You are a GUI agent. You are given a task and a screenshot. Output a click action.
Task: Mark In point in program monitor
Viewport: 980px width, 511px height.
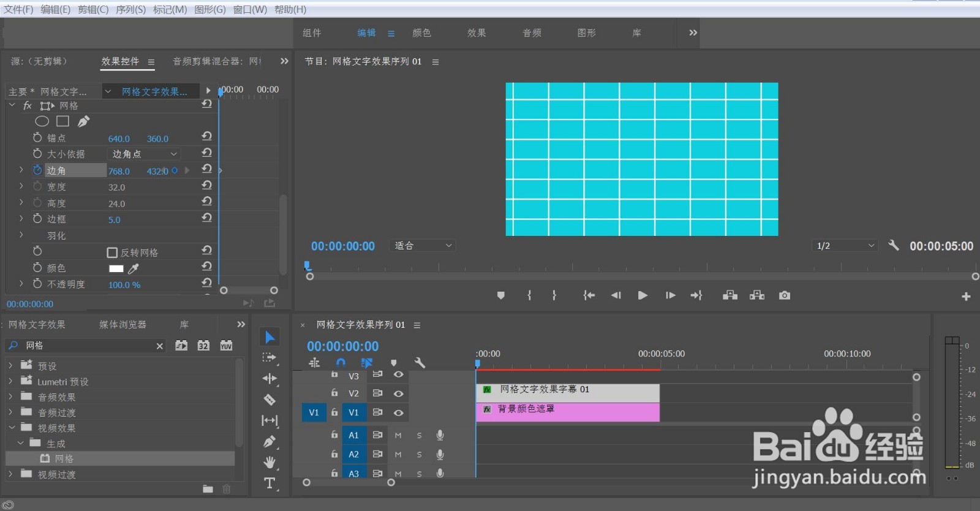[529, 295]
